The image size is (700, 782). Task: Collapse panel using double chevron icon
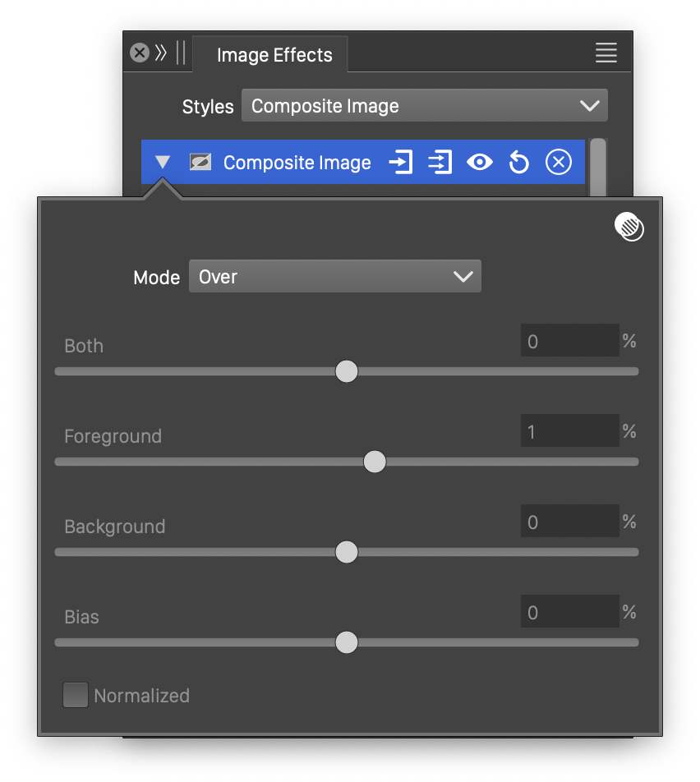(161, 53)
